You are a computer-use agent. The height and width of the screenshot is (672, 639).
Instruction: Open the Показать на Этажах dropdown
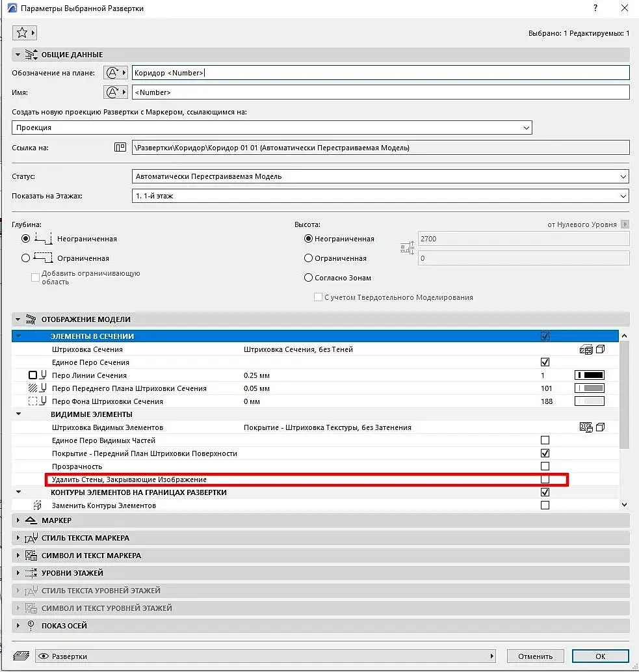(x=380, y=196)
